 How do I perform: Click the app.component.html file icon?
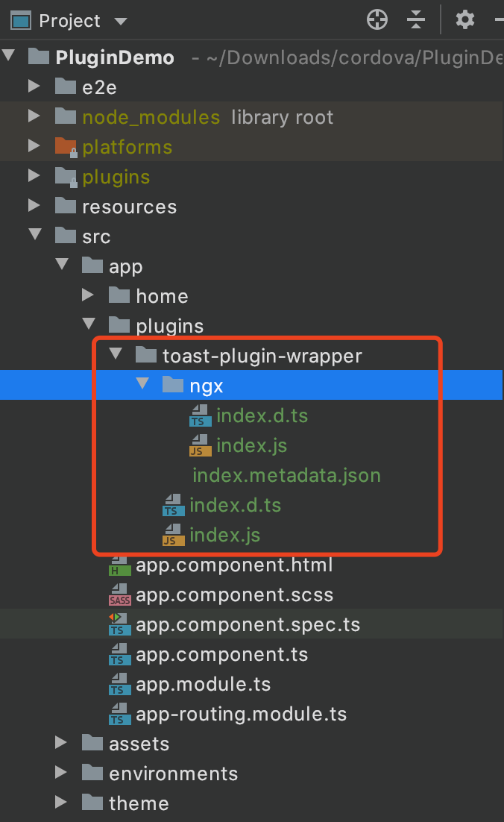(x=119, y=565)
